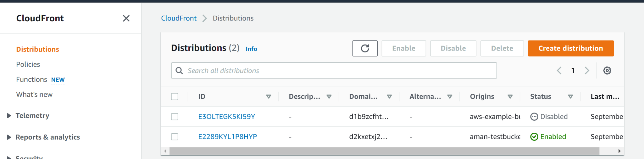Expand Reports & analytics section
Screen dimensions: 644x159
(9, 137)
